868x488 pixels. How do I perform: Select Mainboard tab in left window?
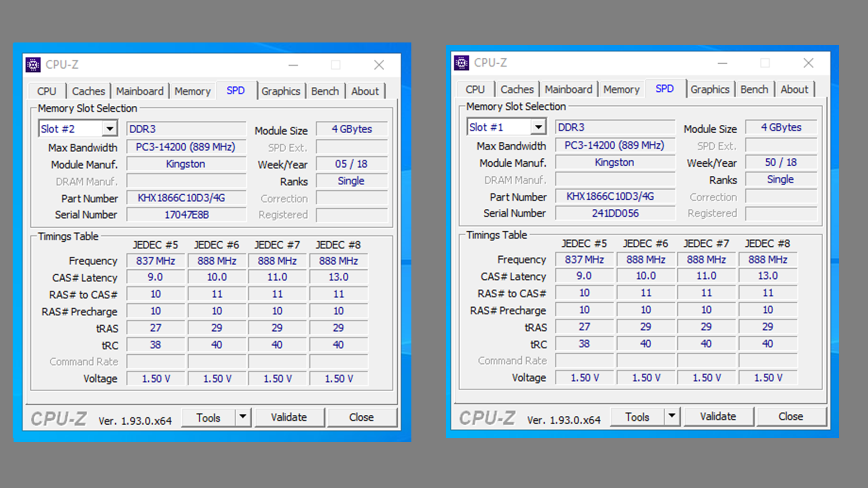pyautogui.click(x=140, y=91)
